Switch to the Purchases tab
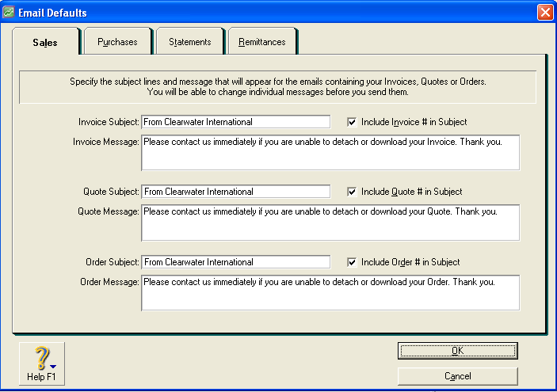The height and width of the screenshot is (392, 557). (x=117, y=41)
